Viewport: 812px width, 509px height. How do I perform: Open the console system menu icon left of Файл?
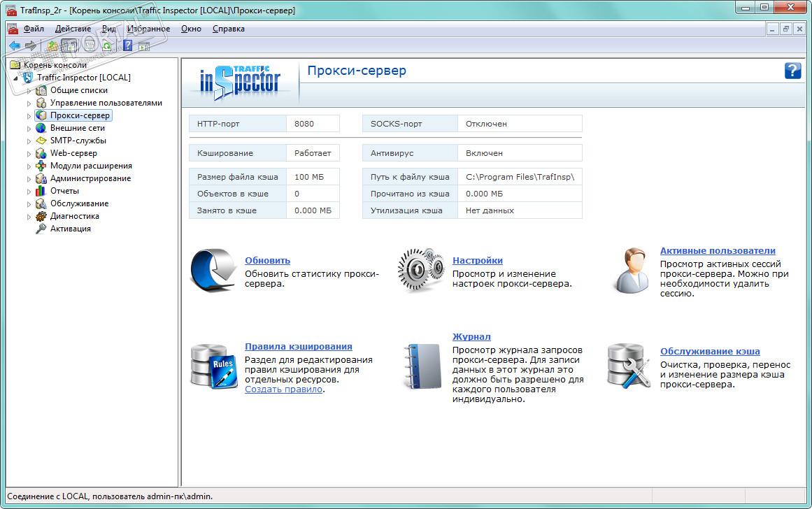pos(13,29)
